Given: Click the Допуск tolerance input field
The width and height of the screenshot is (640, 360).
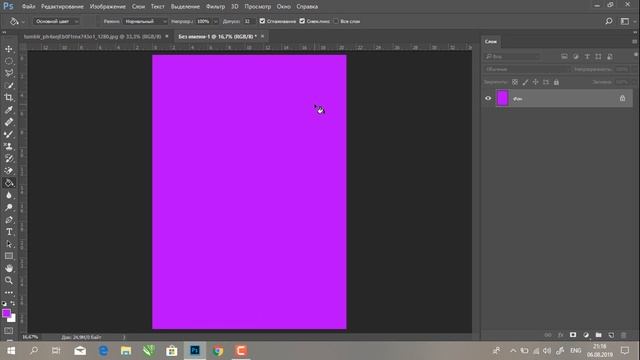Looking at the screenshot, I should 249,21.
